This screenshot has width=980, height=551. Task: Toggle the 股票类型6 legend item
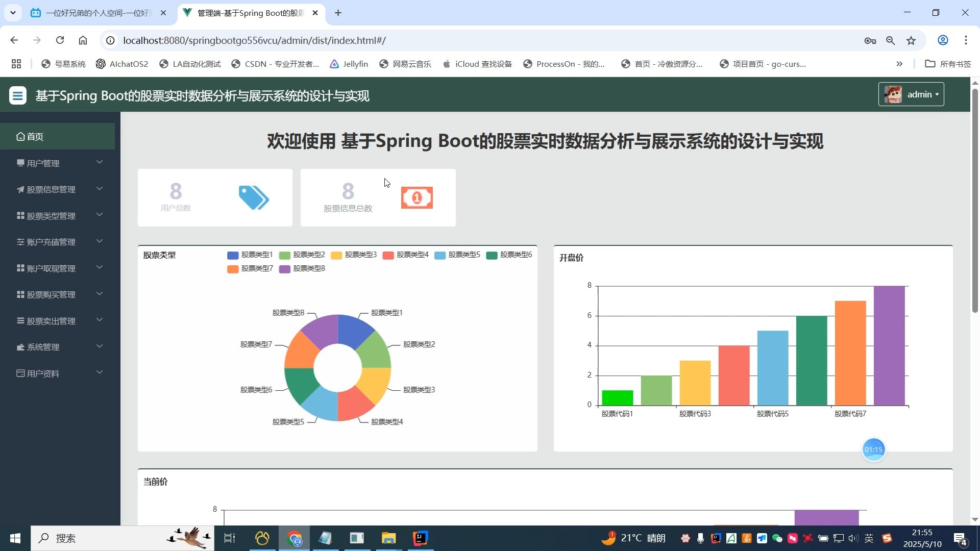click(x=509, y=255)
